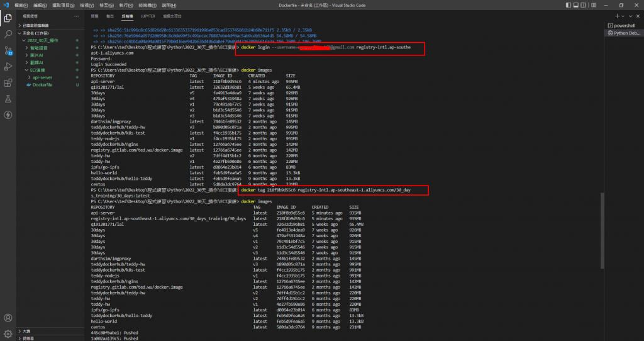Click the 'Login Succeeded' terminal line
The height and width of the screenshot is (341, 644).
[108, 65]
